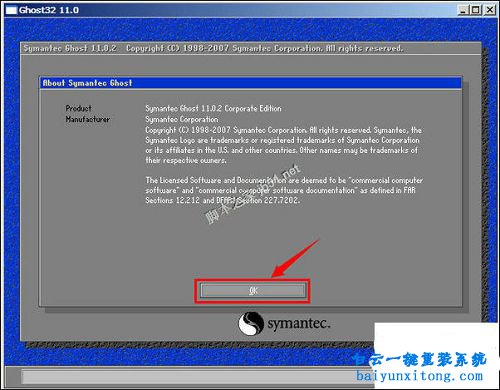Screen dimensions: 500x390
Task: Maximize the Ghost32 11.0 window
Action: (476, 10)
